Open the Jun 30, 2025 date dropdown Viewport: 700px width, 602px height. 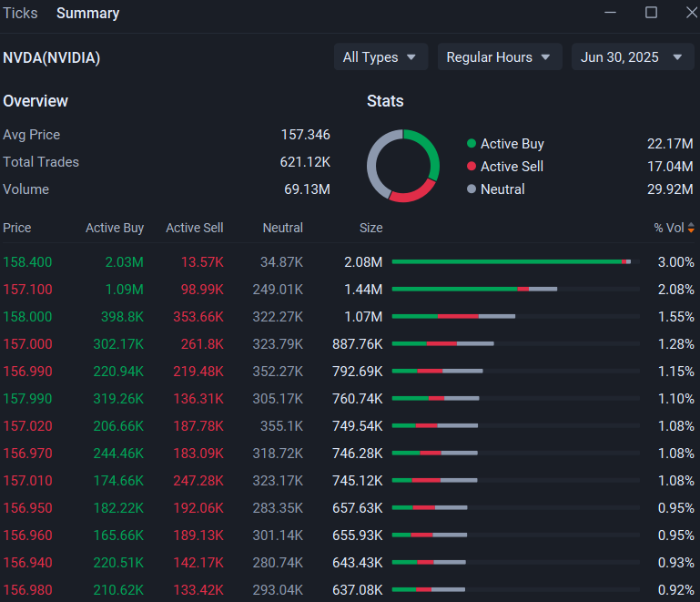coord(633,57)
